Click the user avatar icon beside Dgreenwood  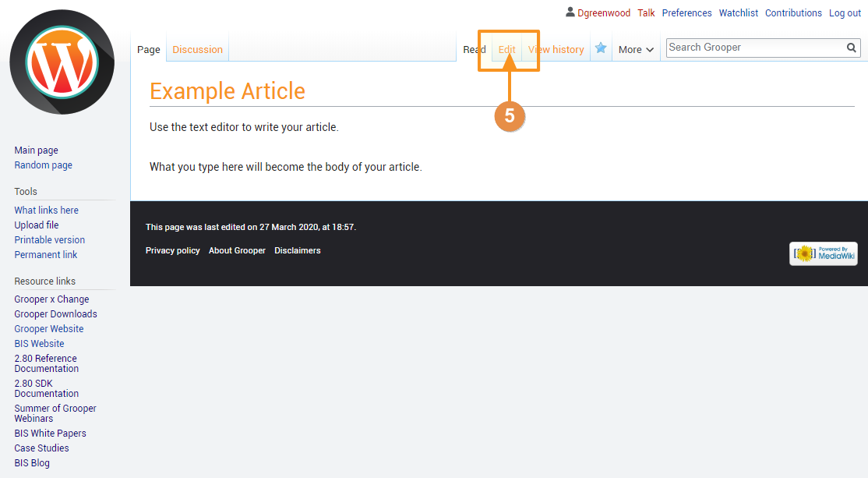coord(570,12)
